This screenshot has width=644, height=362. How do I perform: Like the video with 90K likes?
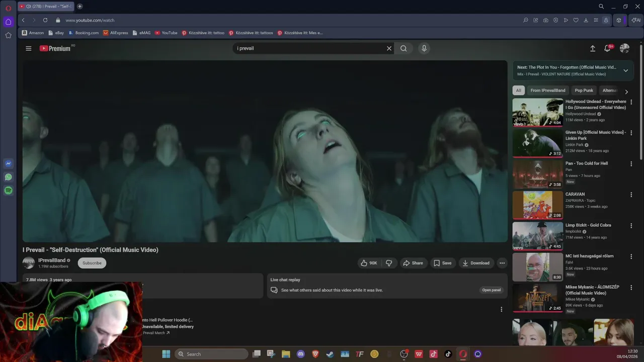(x=369, y=263)
